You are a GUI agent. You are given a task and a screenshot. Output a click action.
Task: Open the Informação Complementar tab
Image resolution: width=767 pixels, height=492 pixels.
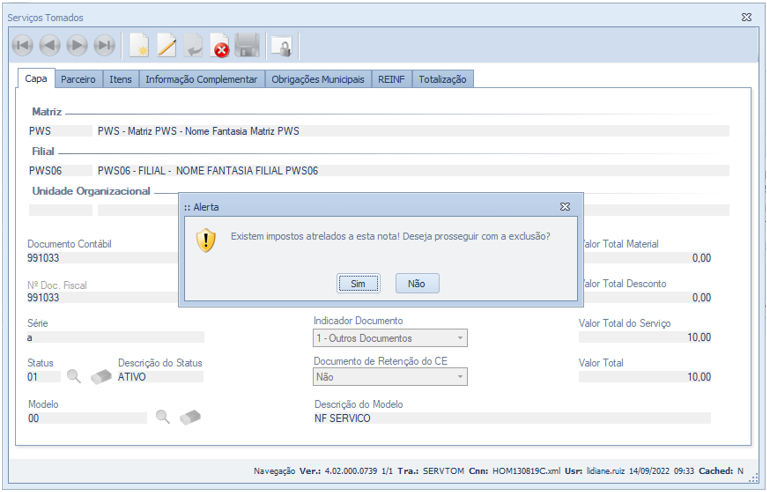pyautogui.click(x=202, y=79)
